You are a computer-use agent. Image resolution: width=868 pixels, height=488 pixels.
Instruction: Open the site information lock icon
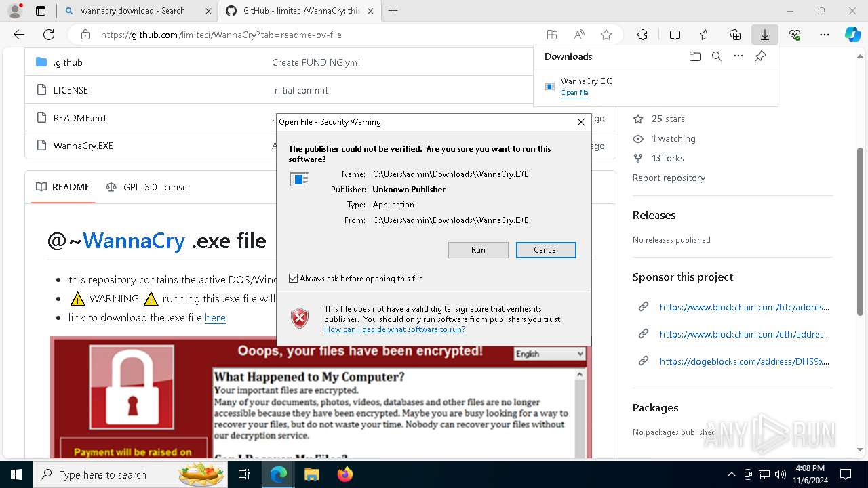click(85, 35)
